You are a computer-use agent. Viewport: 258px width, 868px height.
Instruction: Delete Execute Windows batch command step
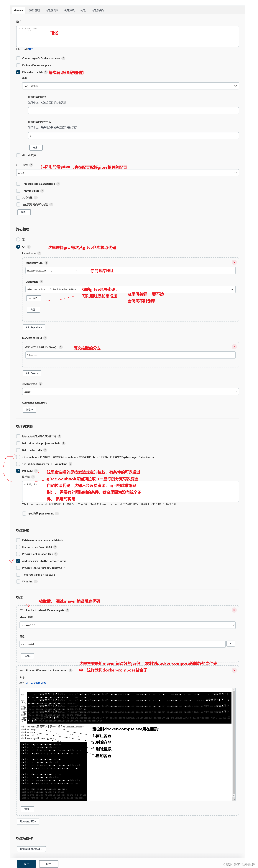[x=234, y=670]
